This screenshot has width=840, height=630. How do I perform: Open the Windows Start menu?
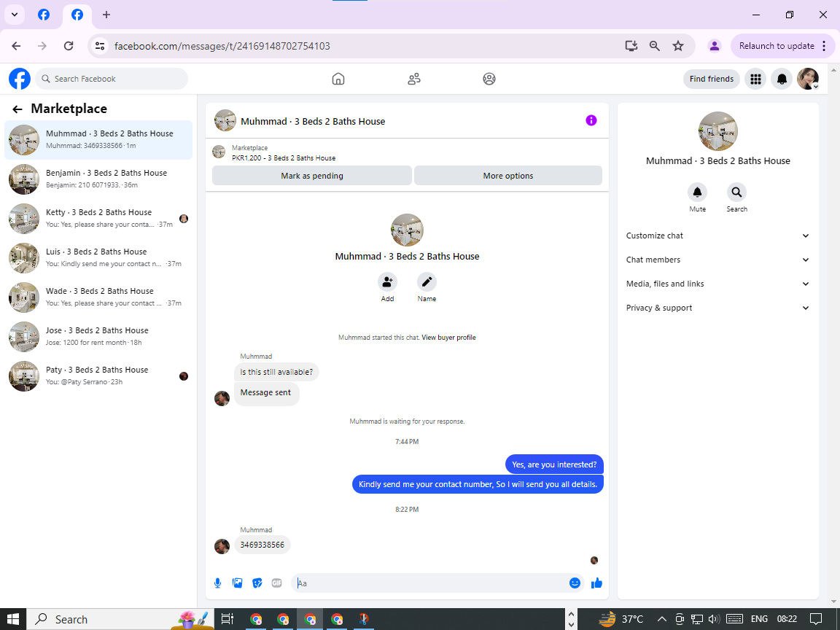coord(13,619)
